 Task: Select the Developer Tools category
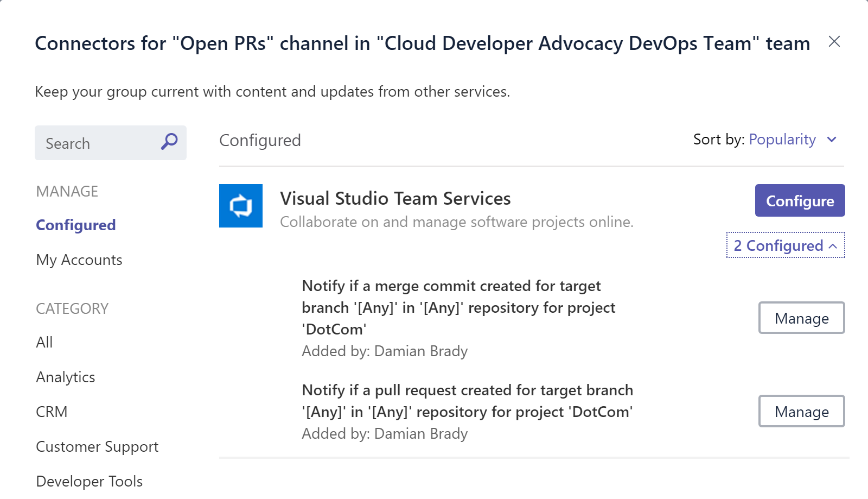coord(90,481)
